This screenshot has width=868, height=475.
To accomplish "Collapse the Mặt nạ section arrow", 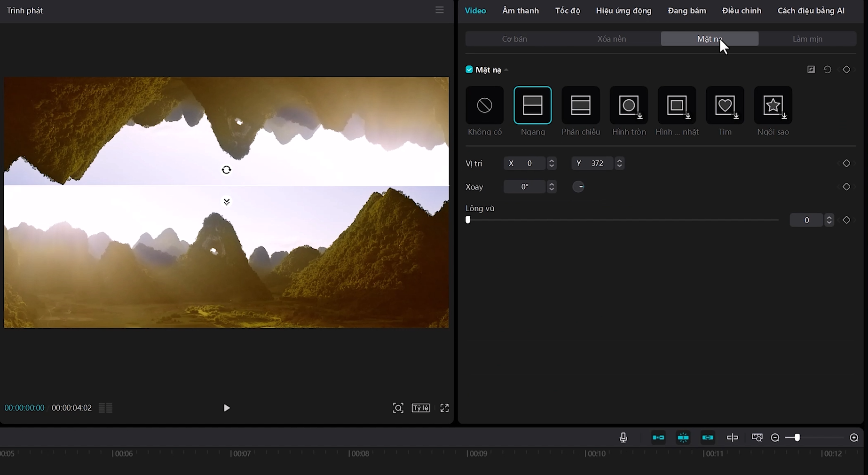I will (x=506, y=70).
